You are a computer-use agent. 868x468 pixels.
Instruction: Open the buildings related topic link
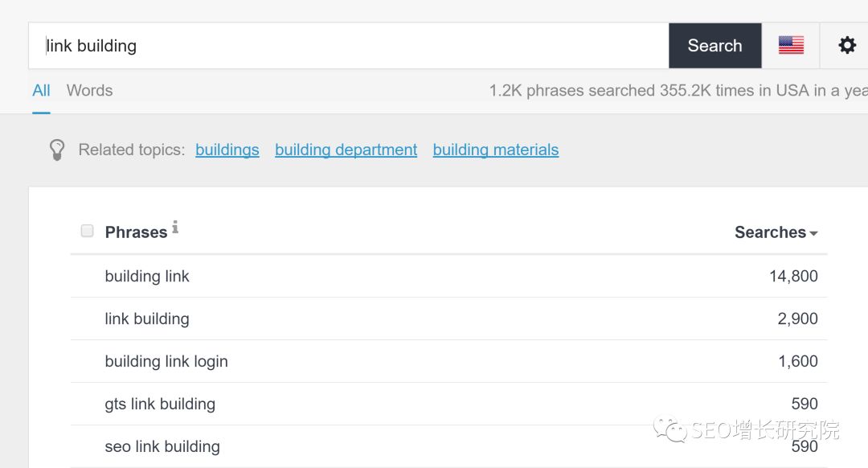(227, 150)
